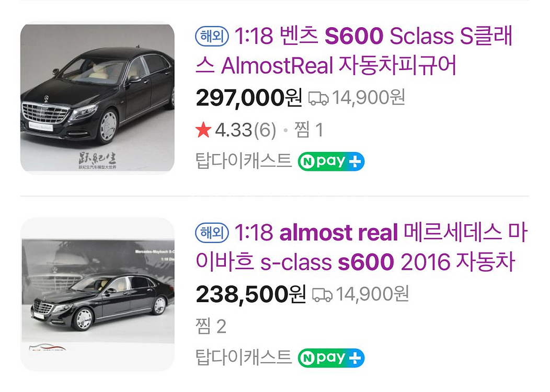
Task: Click the Npay badge on the S600 AlmostReal listing
Action: (330, 162)
